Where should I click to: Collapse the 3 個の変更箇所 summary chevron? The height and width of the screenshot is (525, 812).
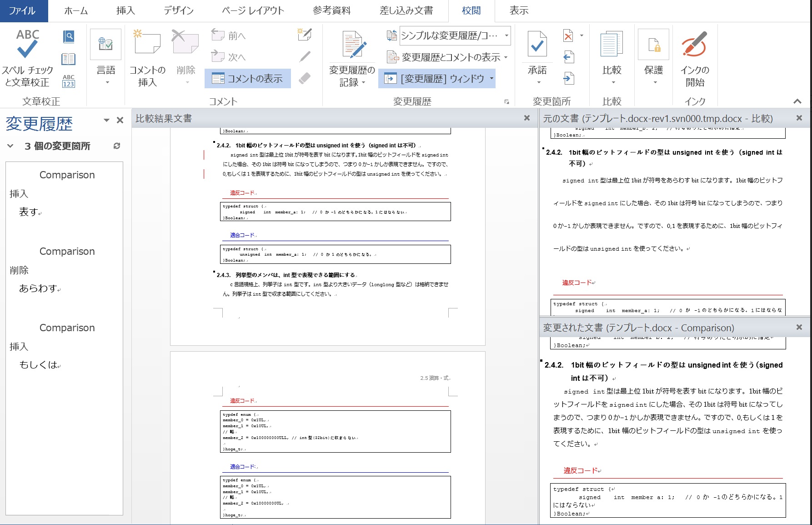click(x=10, y=146)
